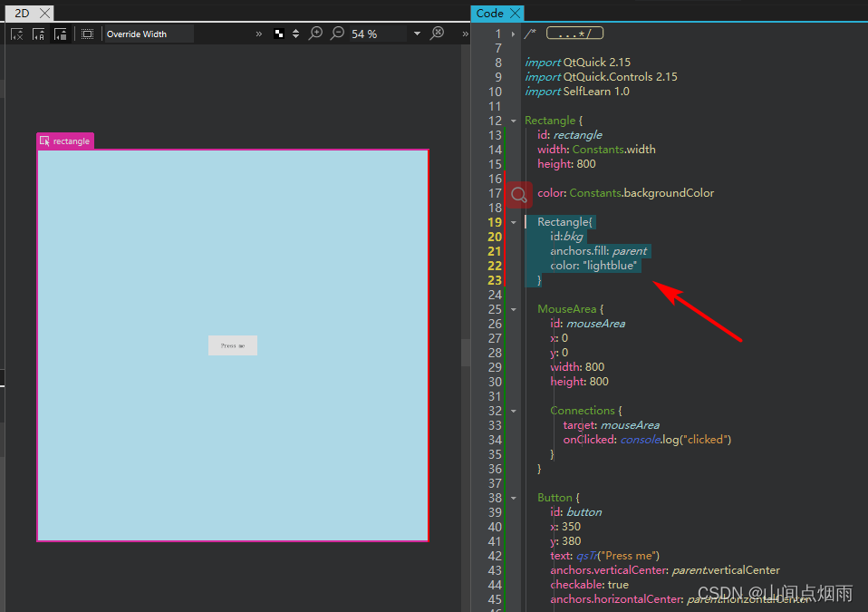Open the zoom percentage dropdown
The width and height of the screenshot is (868, 612).
[x=417, y=34]
